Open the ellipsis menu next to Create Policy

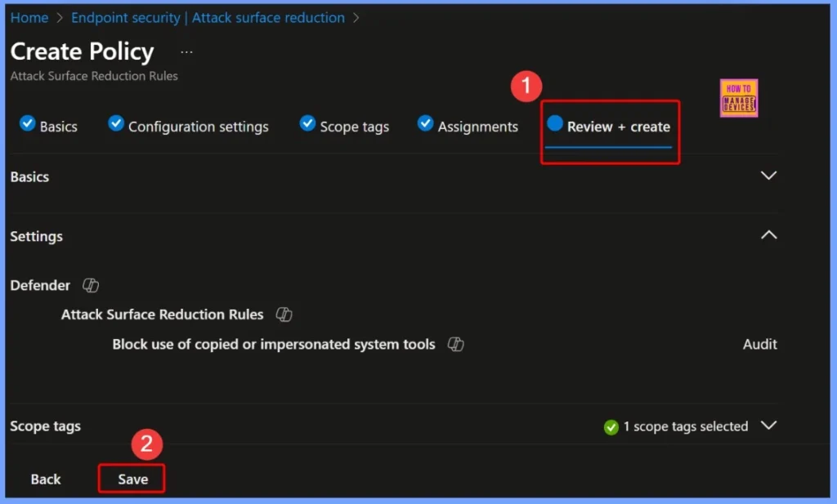(186, 51)
